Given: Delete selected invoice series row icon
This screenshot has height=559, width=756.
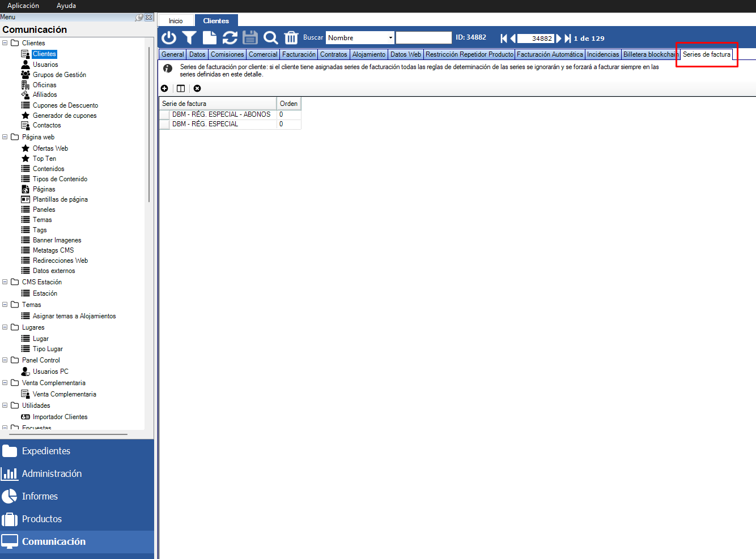Looking at the screenshot, I should [x=197, y=88].
